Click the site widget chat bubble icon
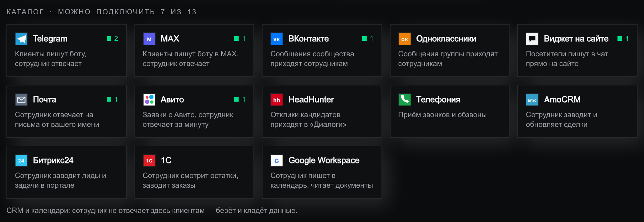The width and height of the screenshot is (644, 222). [532, 39]
